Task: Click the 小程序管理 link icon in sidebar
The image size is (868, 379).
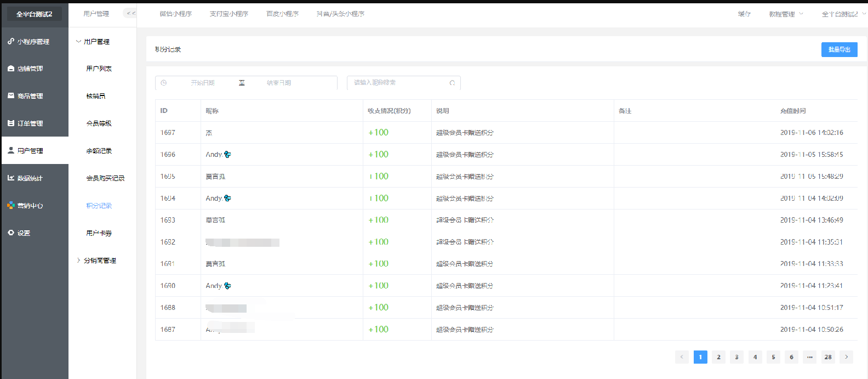Action: point(11,41)
